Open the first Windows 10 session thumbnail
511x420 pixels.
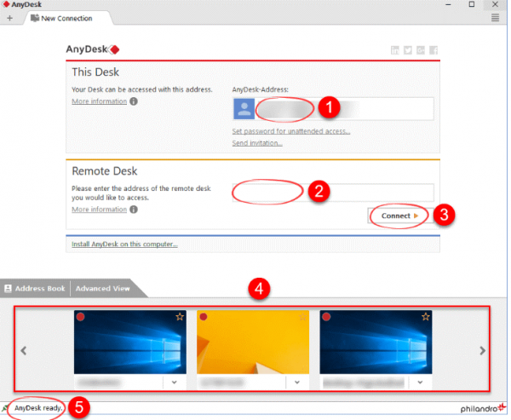click(130, 342)
